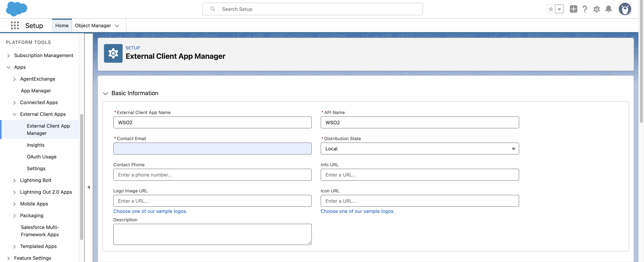Open OAuth Usage in sidebar
The height and width of the screenshot is (262, 644).
click(x=42, y=157)
